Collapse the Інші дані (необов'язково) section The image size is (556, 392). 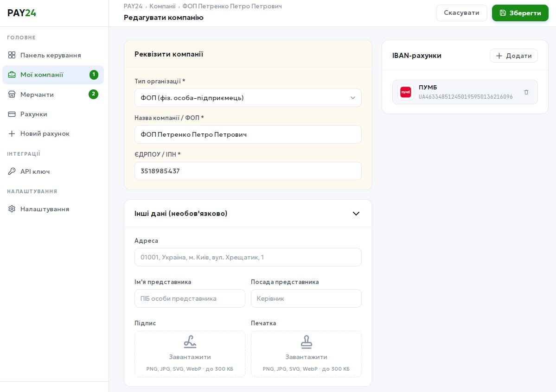(x=356, y=214)
